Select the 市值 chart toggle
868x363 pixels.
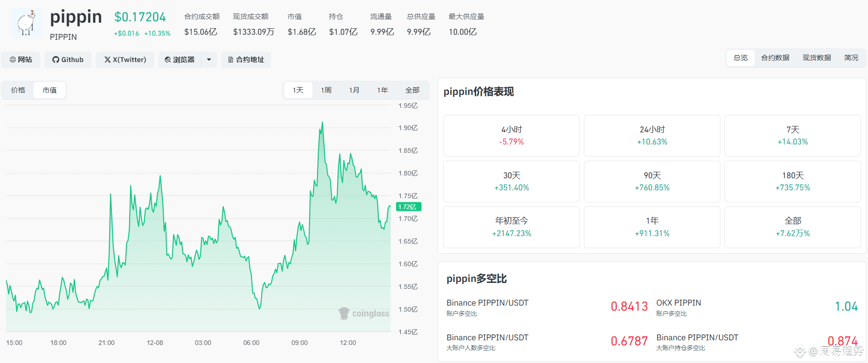[50, 90]
